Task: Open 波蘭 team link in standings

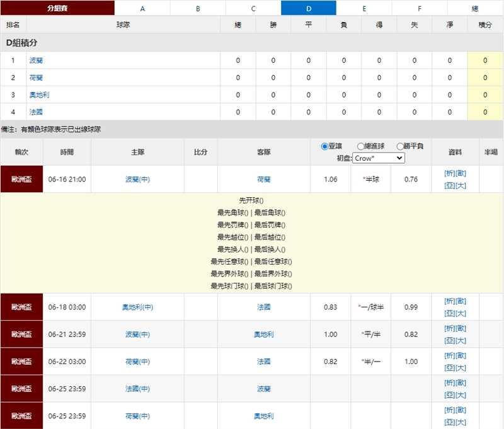Action: (x=36, y=60)
